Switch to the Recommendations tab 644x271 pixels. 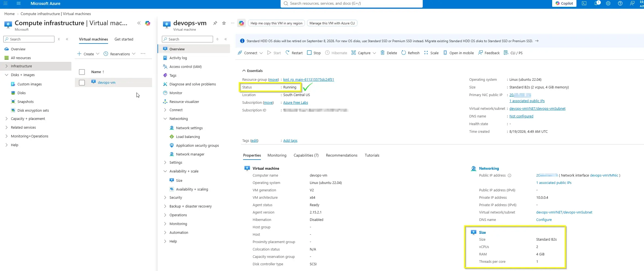pyautogui.click(x=342, y=155)
